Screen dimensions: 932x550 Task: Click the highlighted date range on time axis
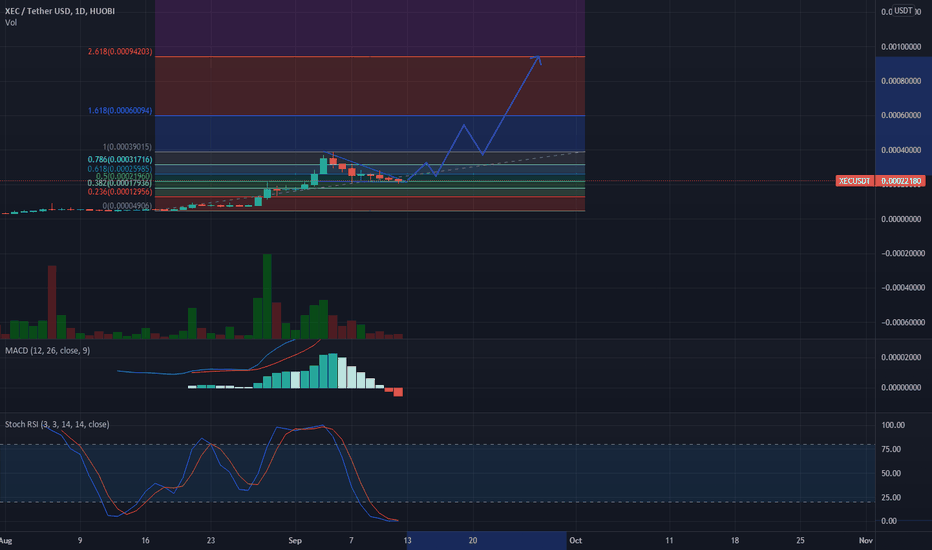(x=486, y=540)
